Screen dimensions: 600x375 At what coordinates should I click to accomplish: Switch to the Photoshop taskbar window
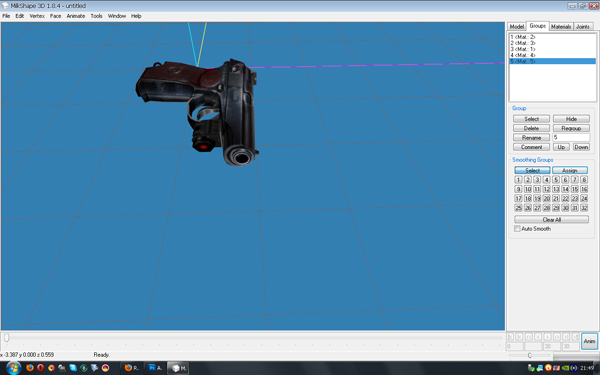pyautogui.click(x=155, y=368)
